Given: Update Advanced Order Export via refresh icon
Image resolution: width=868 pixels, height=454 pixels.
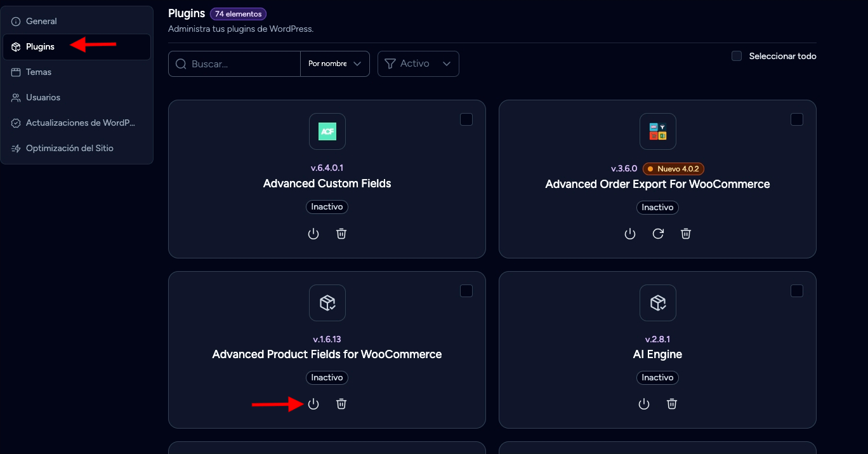Looking at the screenshot, I should [658, 234].
